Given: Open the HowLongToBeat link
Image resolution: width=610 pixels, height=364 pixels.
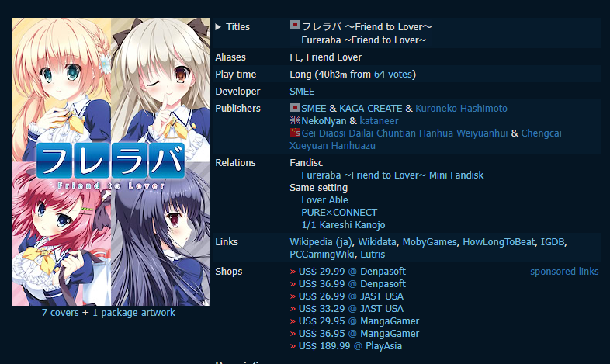Looking at the screenshot, I should pos(498,242).
